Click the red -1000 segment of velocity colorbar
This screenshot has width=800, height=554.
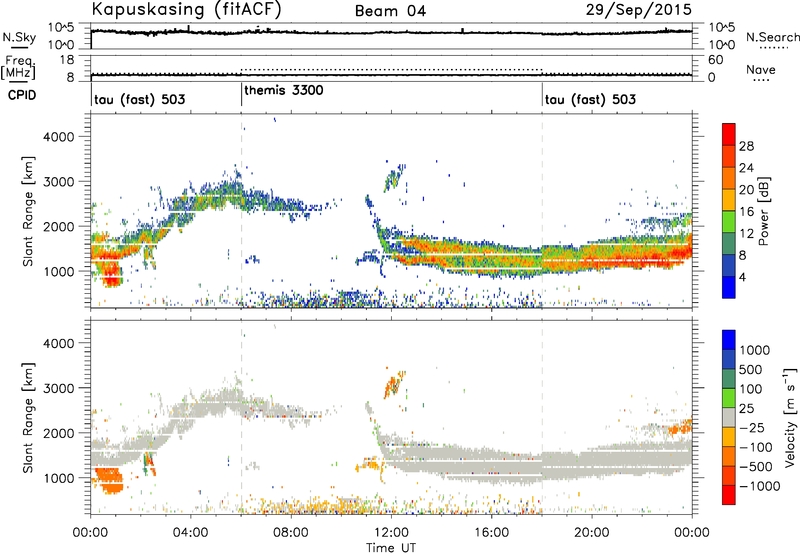(729, 495)
